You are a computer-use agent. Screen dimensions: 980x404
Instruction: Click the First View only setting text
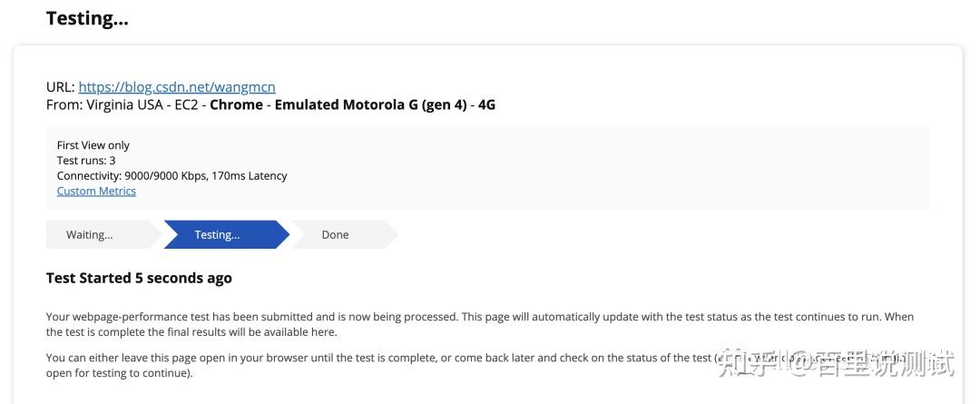click(93, 145)
